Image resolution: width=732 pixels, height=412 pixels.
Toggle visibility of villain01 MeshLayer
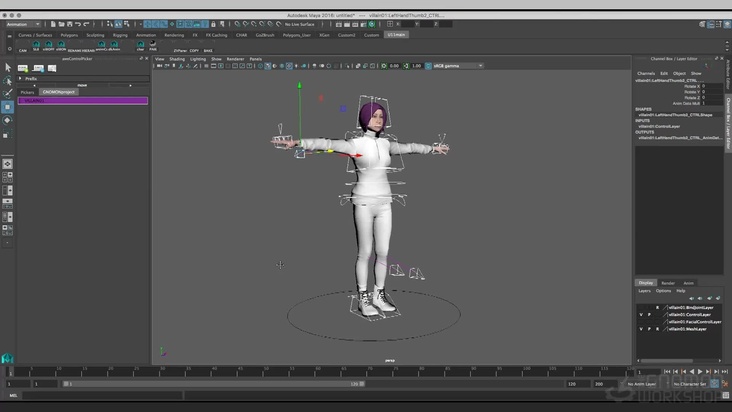pos(641,328)
